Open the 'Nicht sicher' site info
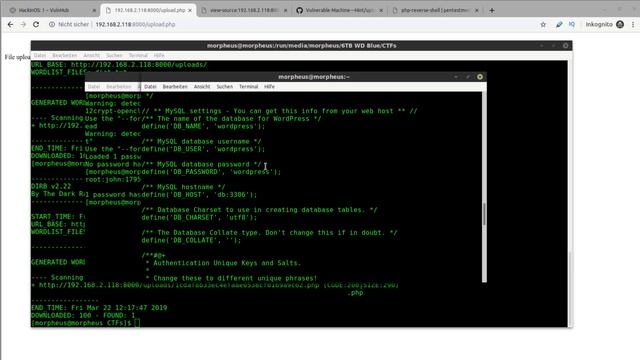 point(69,24)
